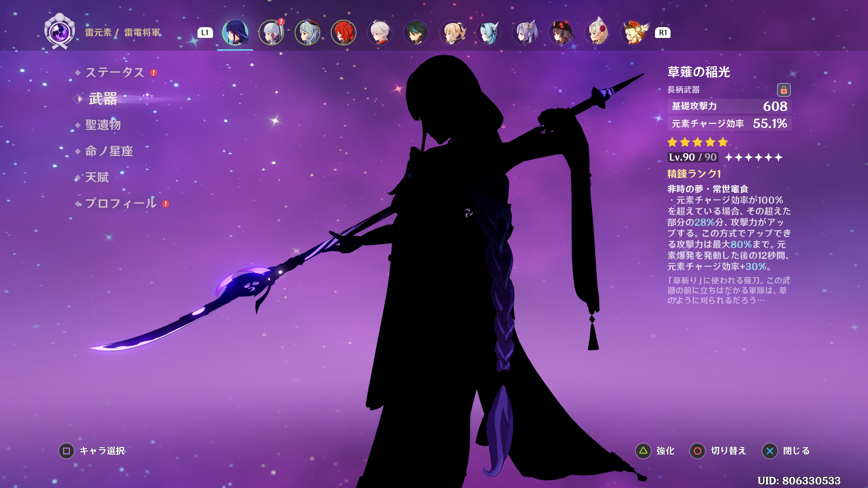Click the R1 next character button

click(663, 33)
